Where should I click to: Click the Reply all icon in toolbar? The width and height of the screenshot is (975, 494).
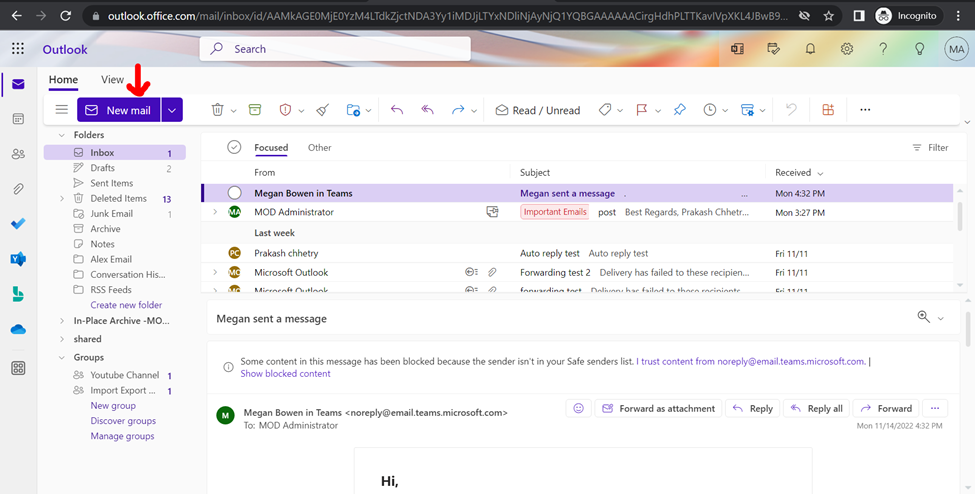pos(427,110)
